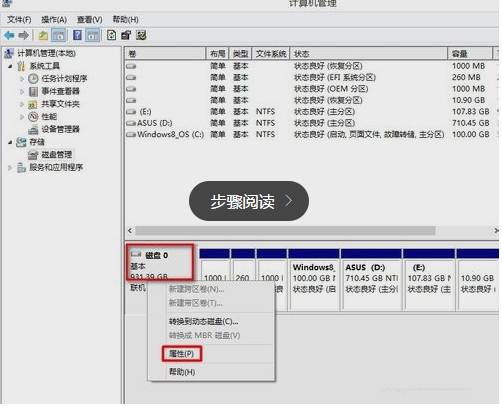Viewport: 502px width, 407px height.
Task: Open the 操作(A) menu
Action: 54,20
